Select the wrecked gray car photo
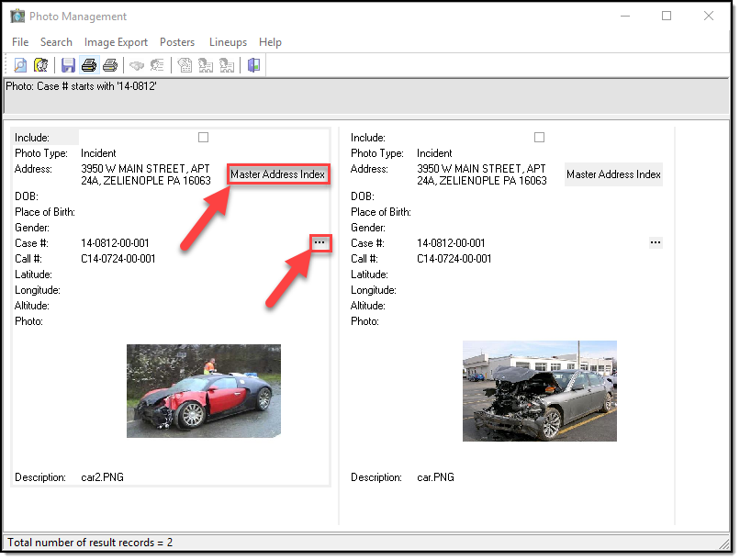740x560 pixels. click(539, 391)
